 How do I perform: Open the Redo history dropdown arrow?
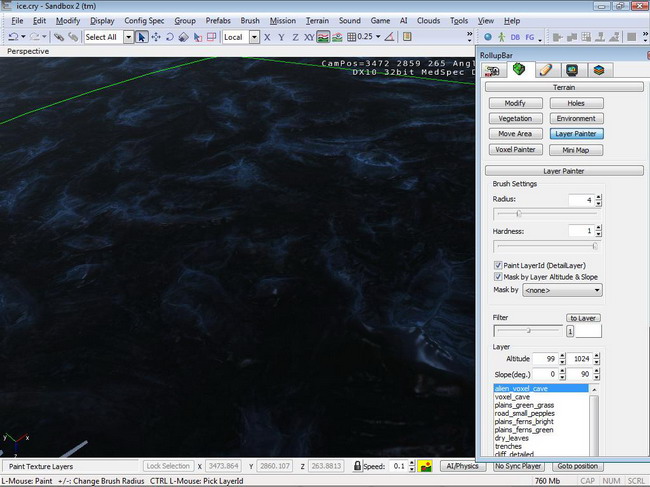pos(44,37)
